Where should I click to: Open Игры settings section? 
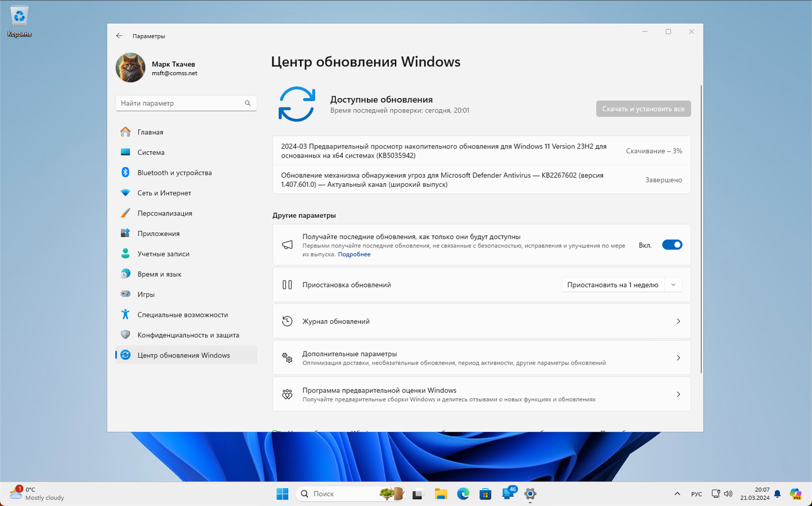point(186,294)
